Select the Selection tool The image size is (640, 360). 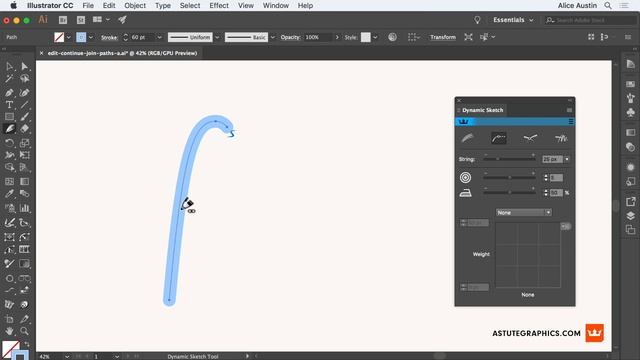click(x=9, y=66)
